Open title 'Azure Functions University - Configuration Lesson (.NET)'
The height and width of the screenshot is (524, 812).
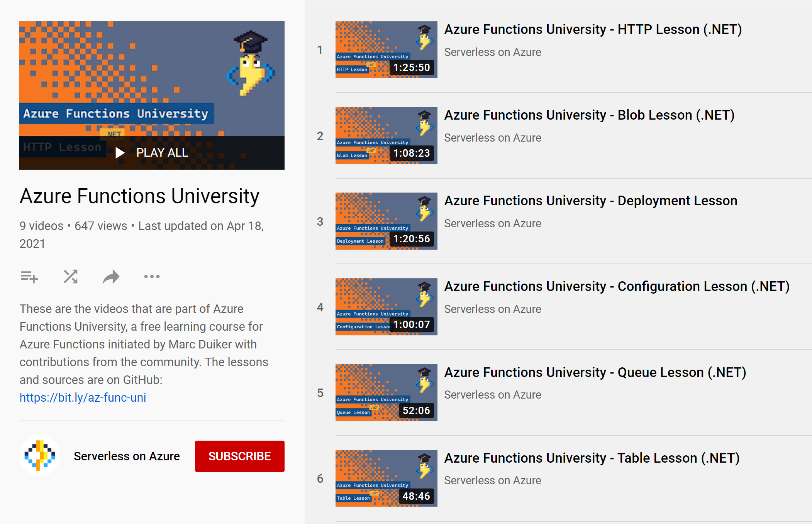(617, 287)
